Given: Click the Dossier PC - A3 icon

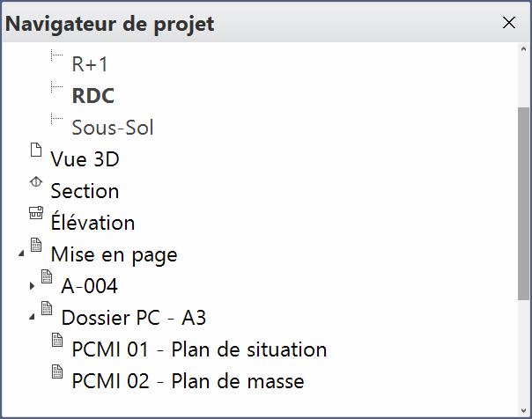Looking at the screenshot, I should point(47,310).
